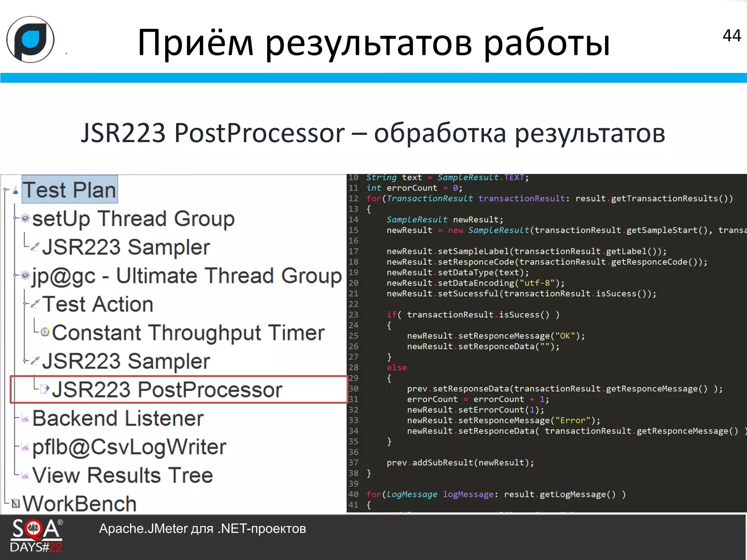Image resolution: width=747 pixels, height=560 pixels.
Task: Select the WorkBench node
Action: click(x=80, y=503)
